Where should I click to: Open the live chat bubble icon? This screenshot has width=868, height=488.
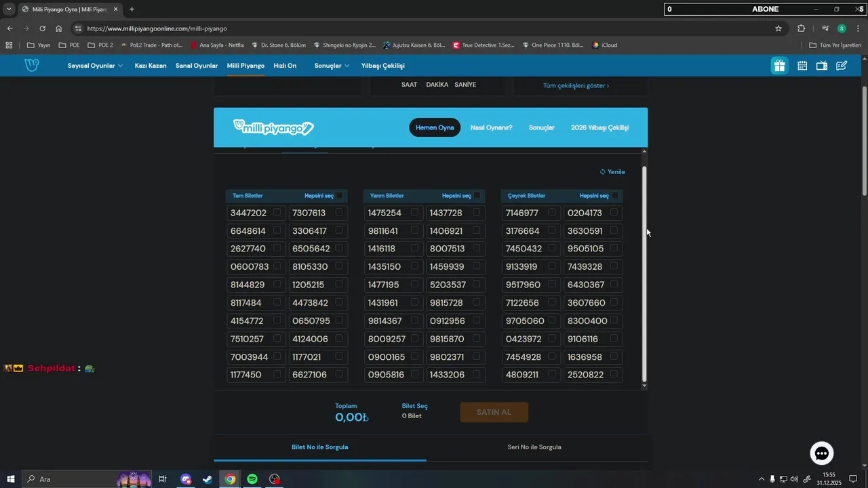coord(822,453)
